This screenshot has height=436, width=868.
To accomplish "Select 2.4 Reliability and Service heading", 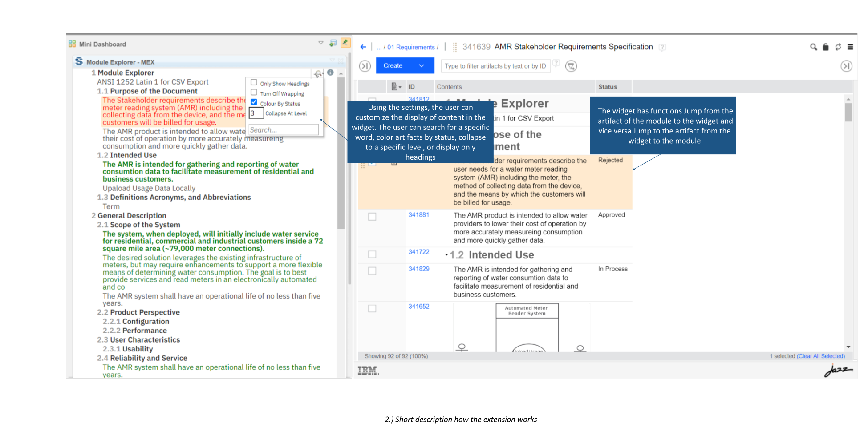I will [x=142, y=358].
